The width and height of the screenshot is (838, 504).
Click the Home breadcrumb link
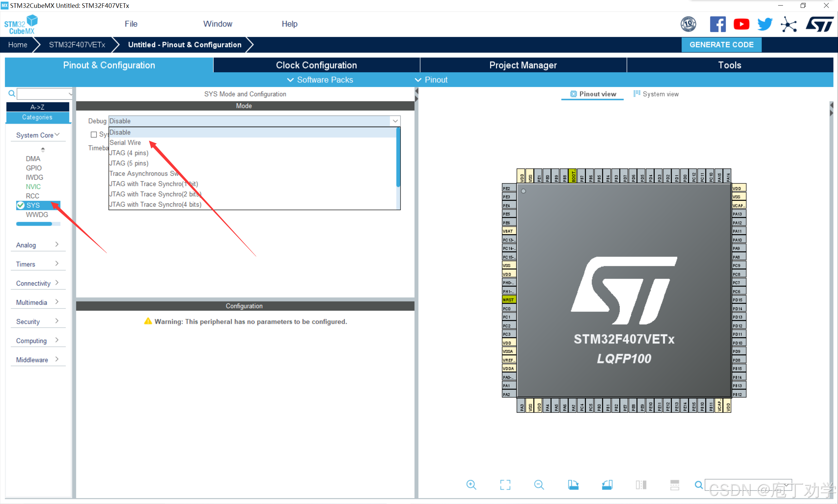pos(18,45)
